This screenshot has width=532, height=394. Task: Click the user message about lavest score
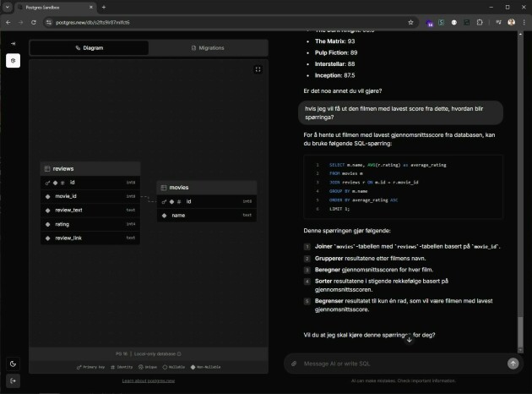click(x=400, y=112)
